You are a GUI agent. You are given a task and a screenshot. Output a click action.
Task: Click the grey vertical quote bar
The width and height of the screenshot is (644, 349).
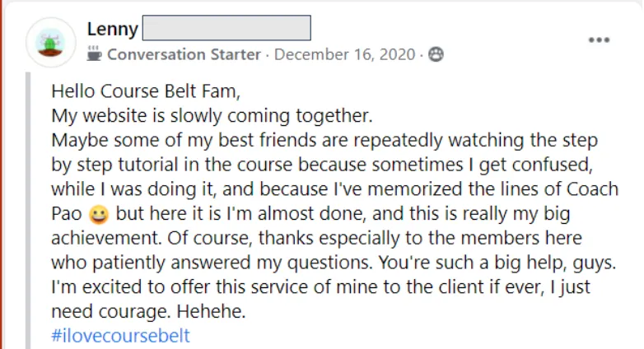pos(28,210)
